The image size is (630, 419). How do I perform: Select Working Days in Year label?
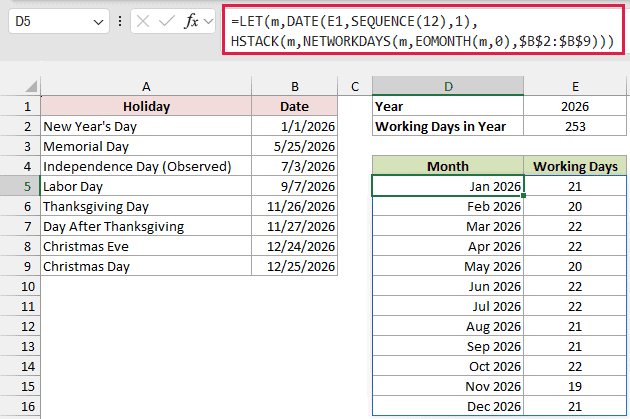pos(448,126)
